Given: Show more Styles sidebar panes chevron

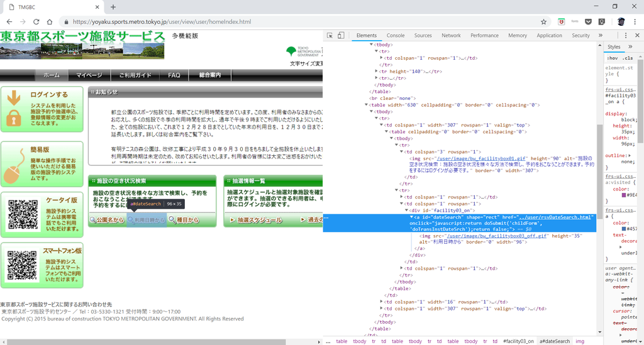Looking at the screenshot, I should [x=630, y=47].
